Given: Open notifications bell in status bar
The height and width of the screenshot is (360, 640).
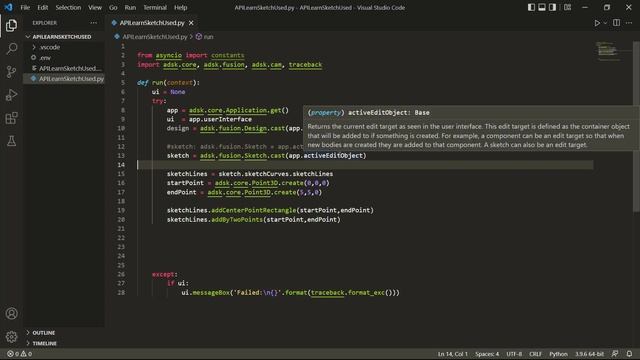Looking at the screenshot, I should tap(629, 354).
